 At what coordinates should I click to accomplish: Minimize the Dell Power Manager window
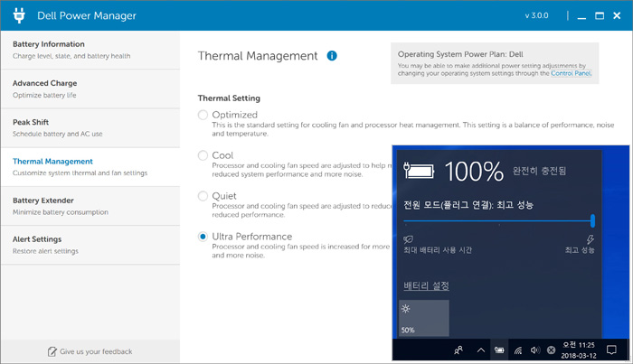tap(581, 16)
